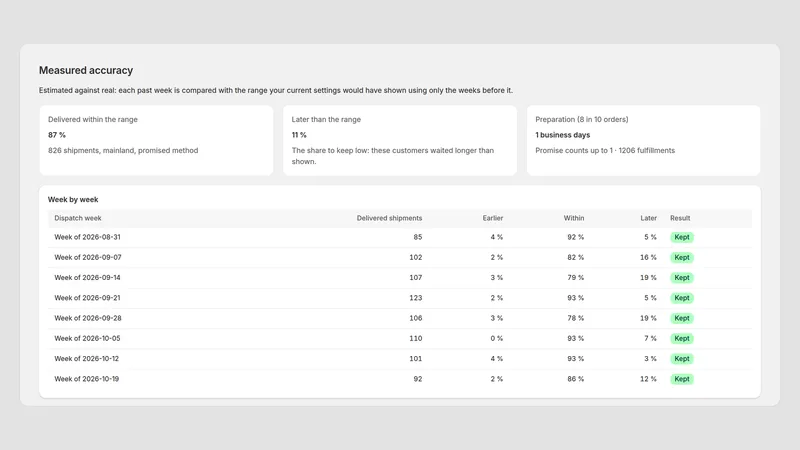Viewport: 800px width, 450px height.
Task: Click shipments count 106 for week 2026-09-28
Action: click(x=416, y=318)
